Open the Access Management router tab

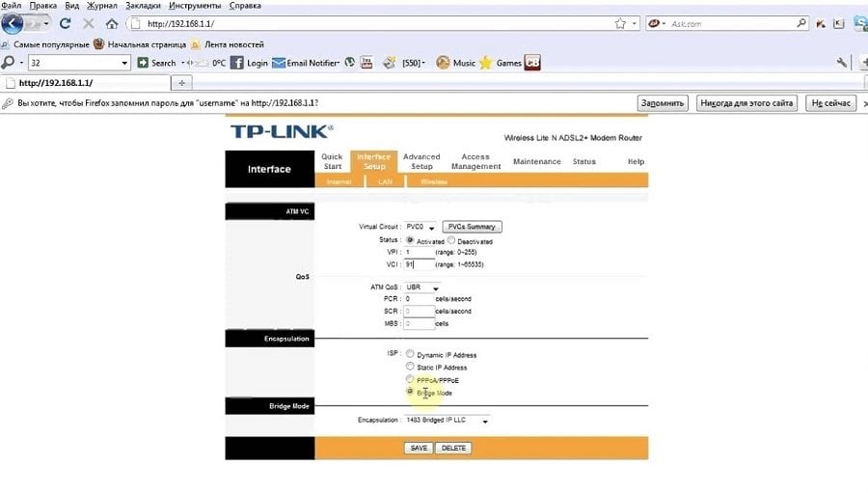(475, 161)
